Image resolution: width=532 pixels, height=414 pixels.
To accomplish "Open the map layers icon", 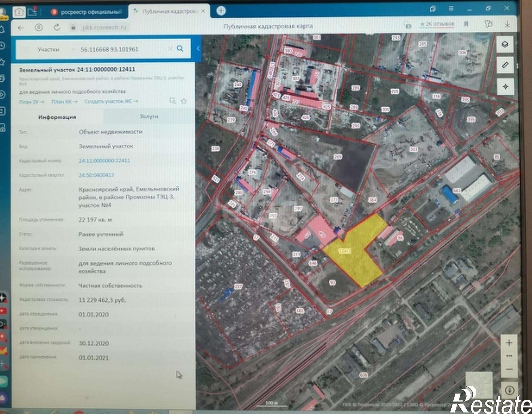I will pyautogui.click(x=505, y=44).
